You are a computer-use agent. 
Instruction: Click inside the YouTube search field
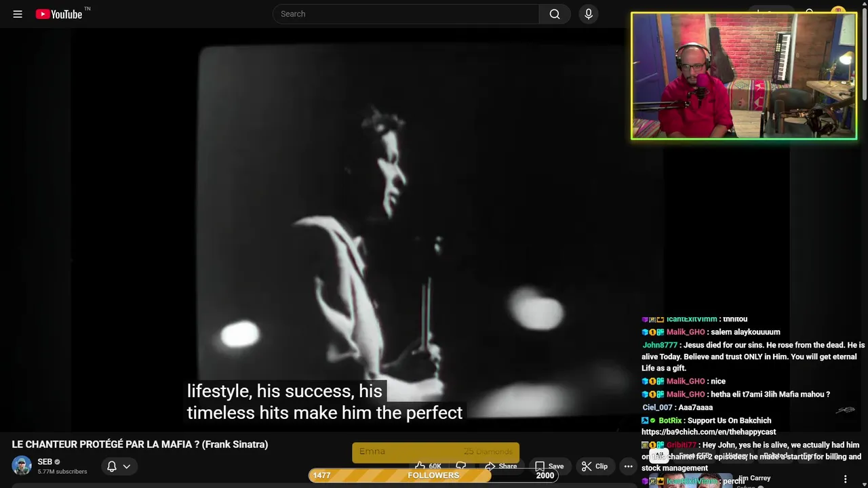pyautogui.click(x=406, y=14)
